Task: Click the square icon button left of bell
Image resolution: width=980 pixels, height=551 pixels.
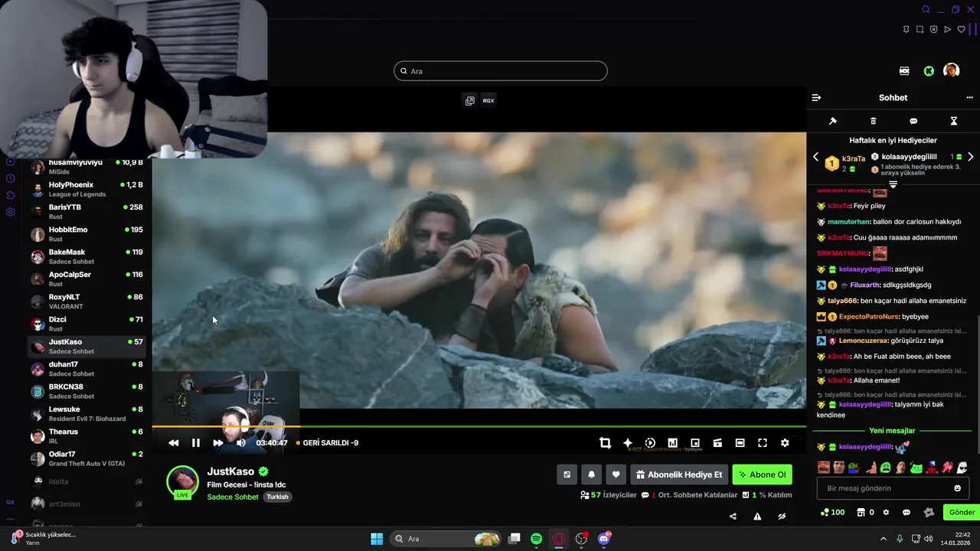Action: [567, 474]
